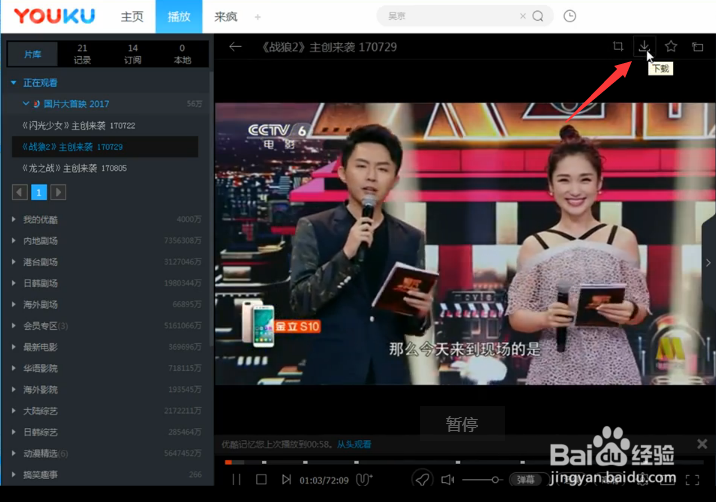
Task: Click page number 1 button
Action: tap(39, 192)
